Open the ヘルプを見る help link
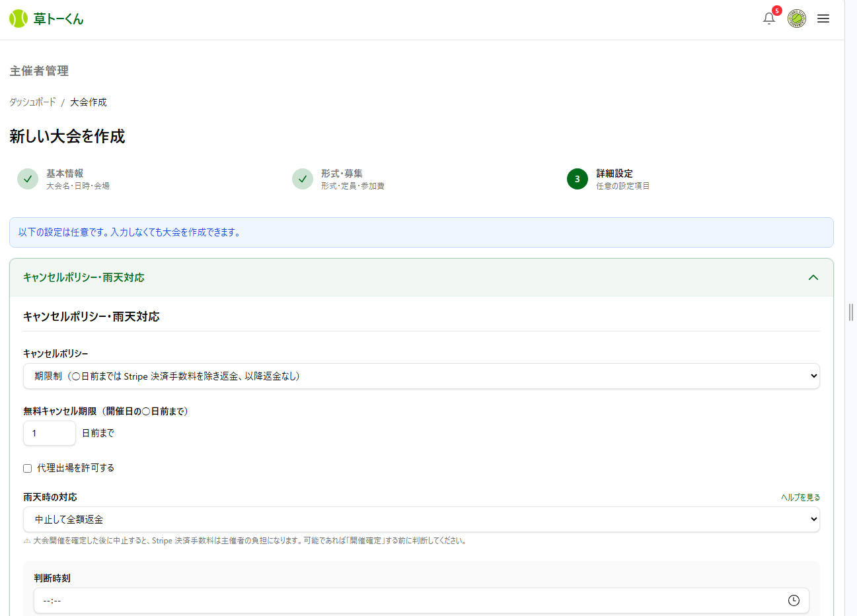 coord(800,497)
